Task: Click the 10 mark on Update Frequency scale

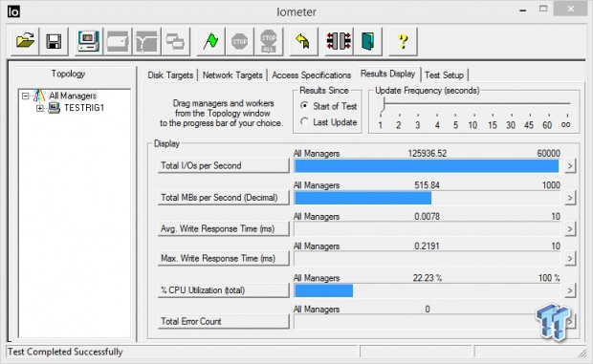Action: pyautogui.click(x=472, y=125)
